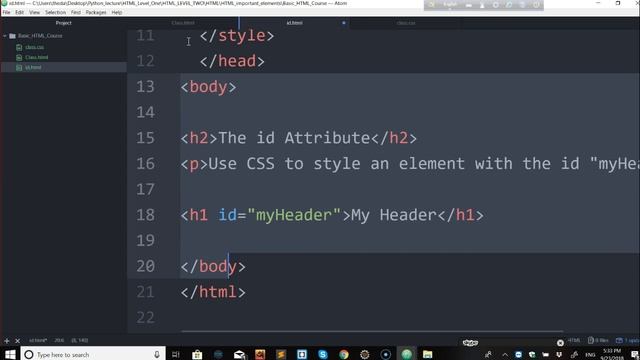Open Microsoft Store from the taskbar
This screenshot has width=640, height=360.
(x=197, y=355)
